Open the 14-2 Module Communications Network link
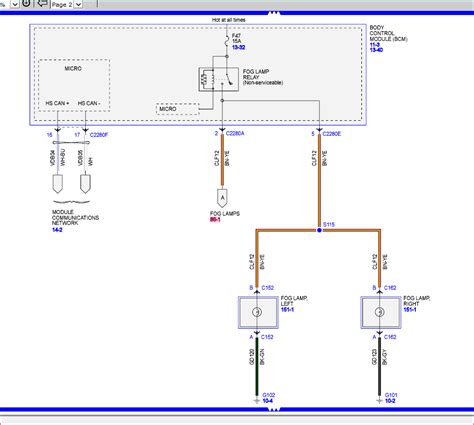The width and height of the screenshot is (474, 425). pyautogui.click(x=57, y=230)
